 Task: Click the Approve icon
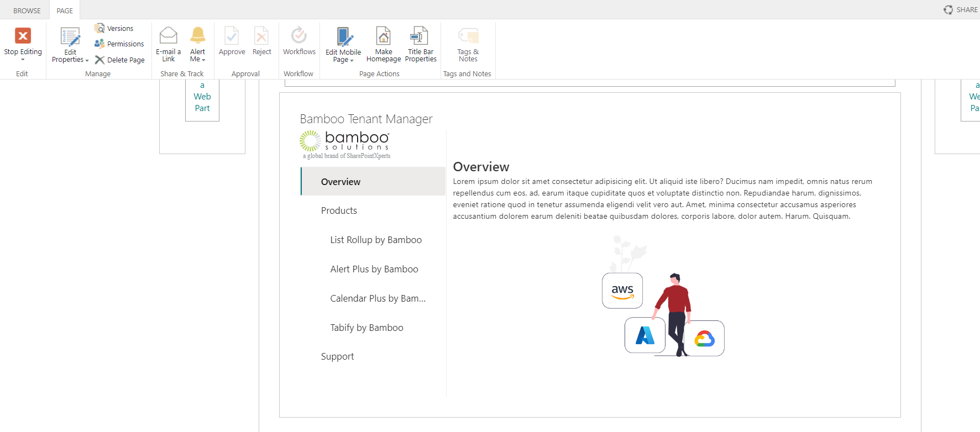[232, 36]
